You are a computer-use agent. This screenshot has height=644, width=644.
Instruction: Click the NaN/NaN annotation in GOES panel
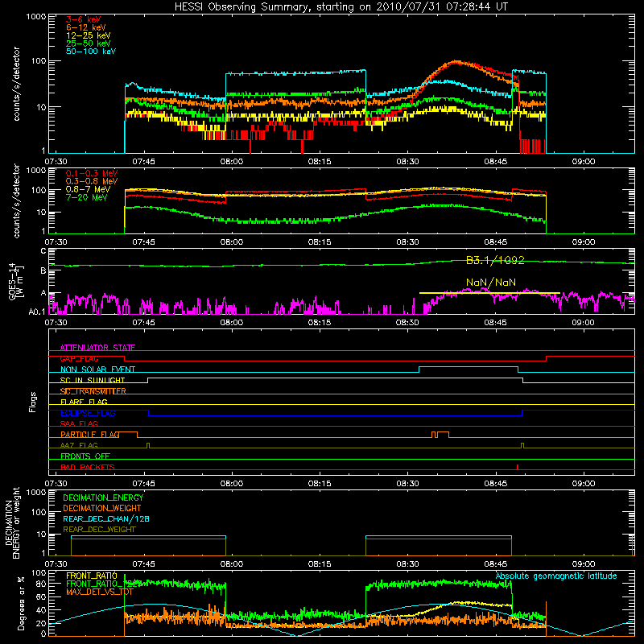(491, 283)
